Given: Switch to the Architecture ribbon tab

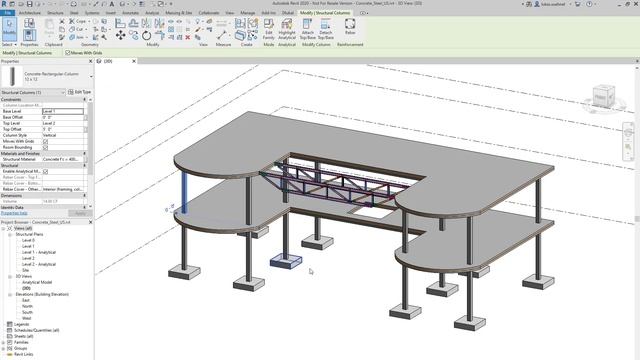Looking at the screenshot, I should tap(29, 13).
